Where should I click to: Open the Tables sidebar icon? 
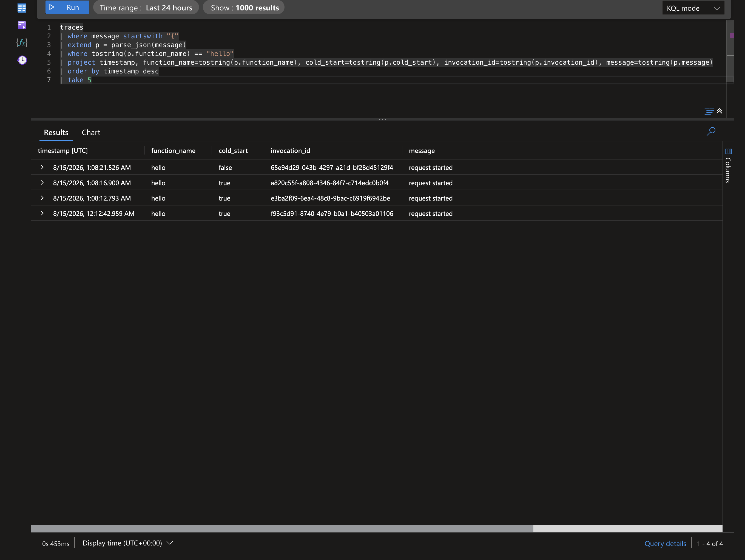(x=22, y=8)
